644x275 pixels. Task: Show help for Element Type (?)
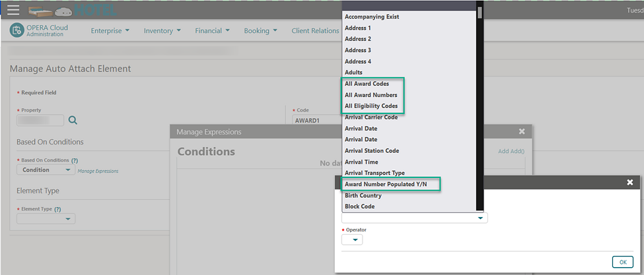57,209
